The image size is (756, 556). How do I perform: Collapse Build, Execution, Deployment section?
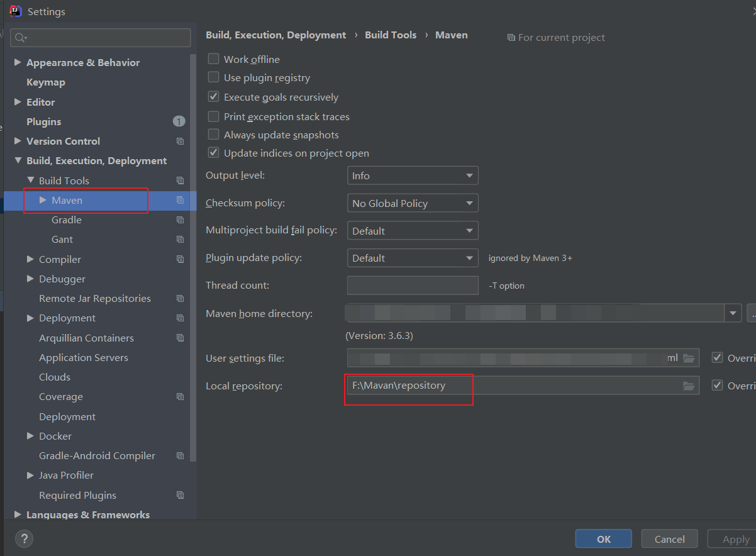point(18,160)
